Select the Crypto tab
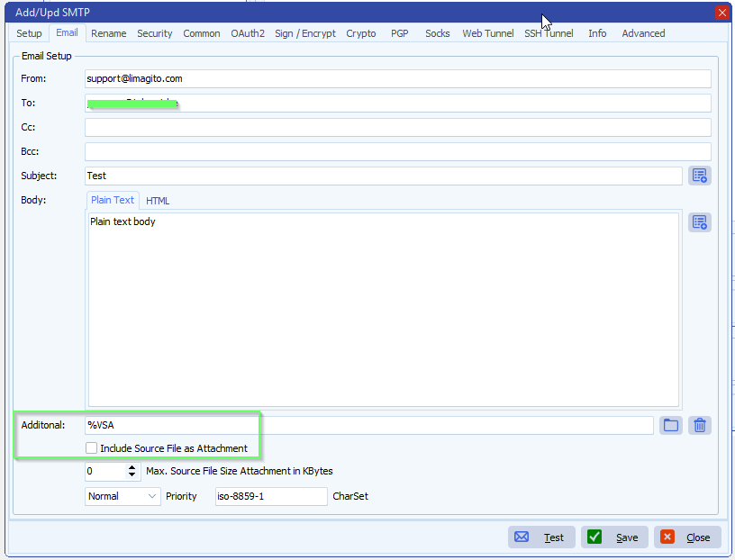735x560 pixels. click(x=361, y=33)
